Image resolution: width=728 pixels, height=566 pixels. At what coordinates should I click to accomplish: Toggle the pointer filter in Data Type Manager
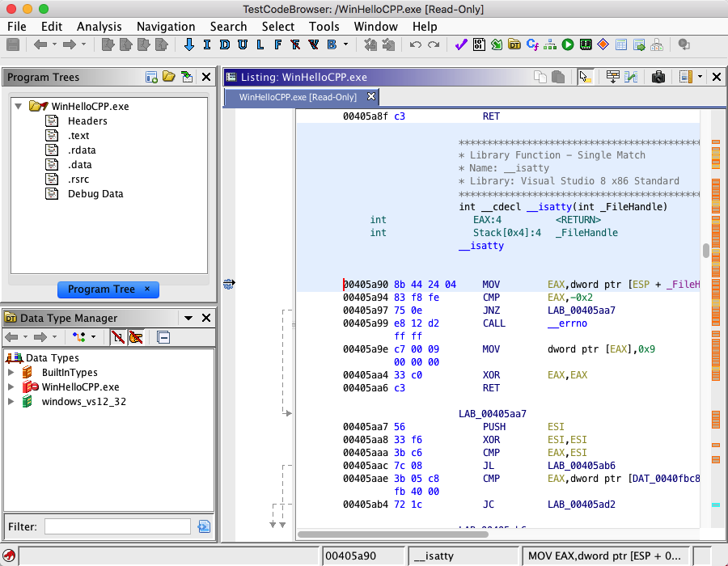(x=136, y=337)
